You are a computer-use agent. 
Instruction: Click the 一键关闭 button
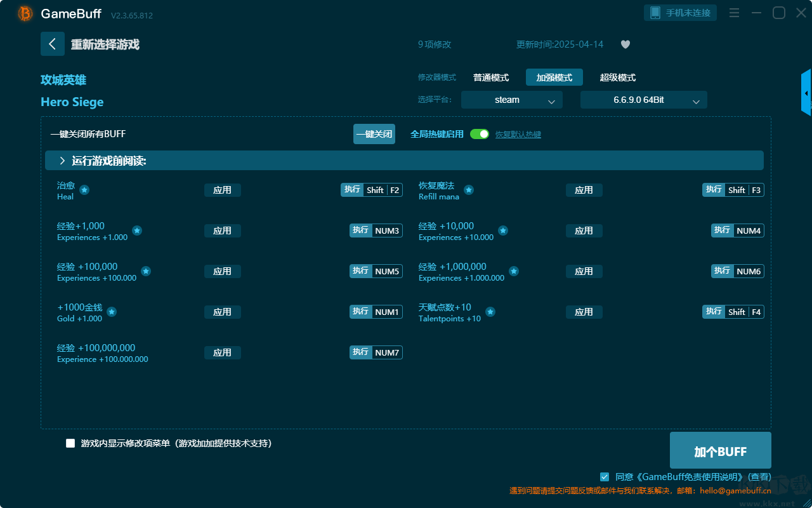(374, 134)
